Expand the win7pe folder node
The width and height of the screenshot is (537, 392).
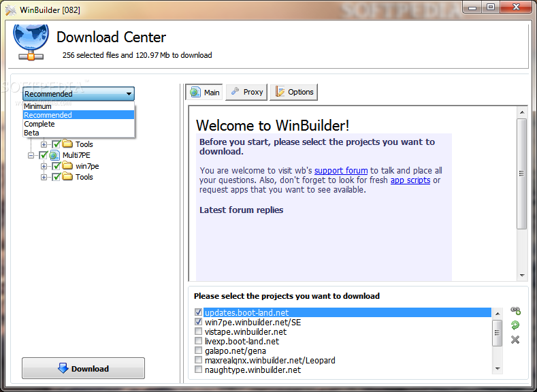pyautogui.click(x=44, y=166)
